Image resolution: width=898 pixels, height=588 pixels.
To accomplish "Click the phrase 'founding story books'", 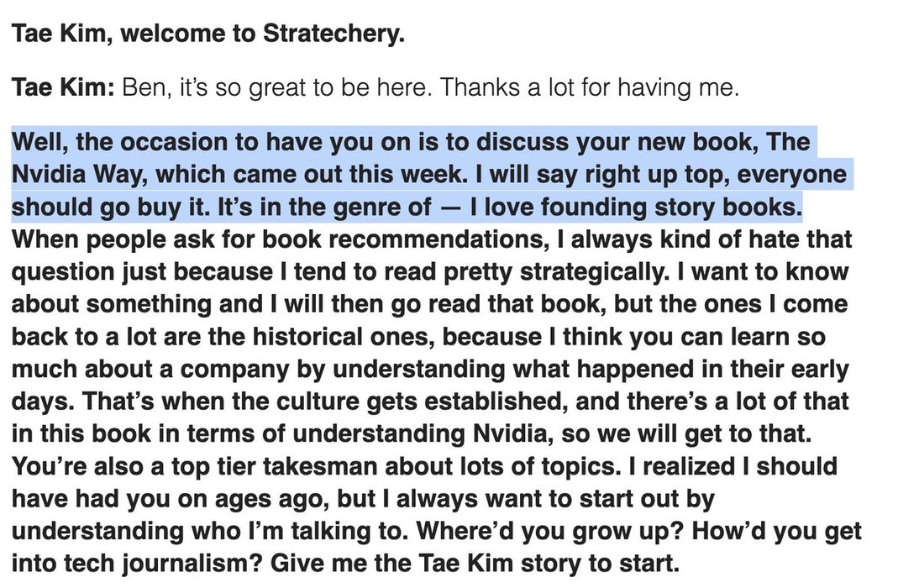I will [670, 207].
